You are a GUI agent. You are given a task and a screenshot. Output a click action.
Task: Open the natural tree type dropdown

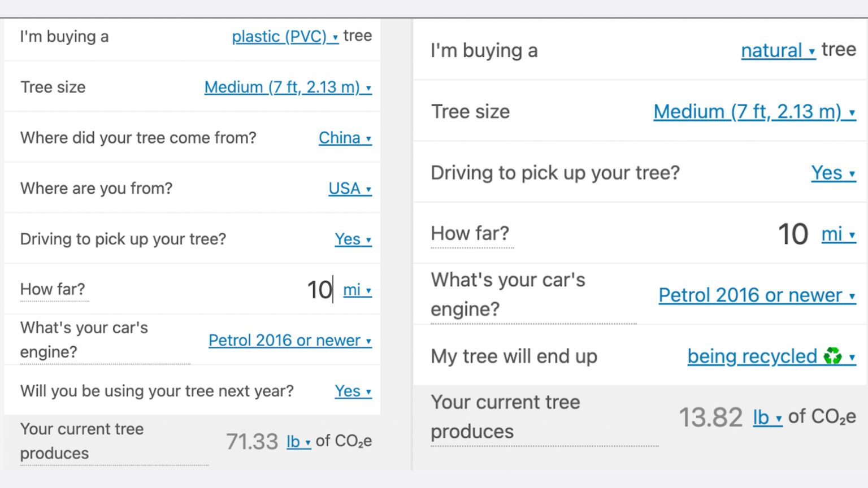[778, 51]
